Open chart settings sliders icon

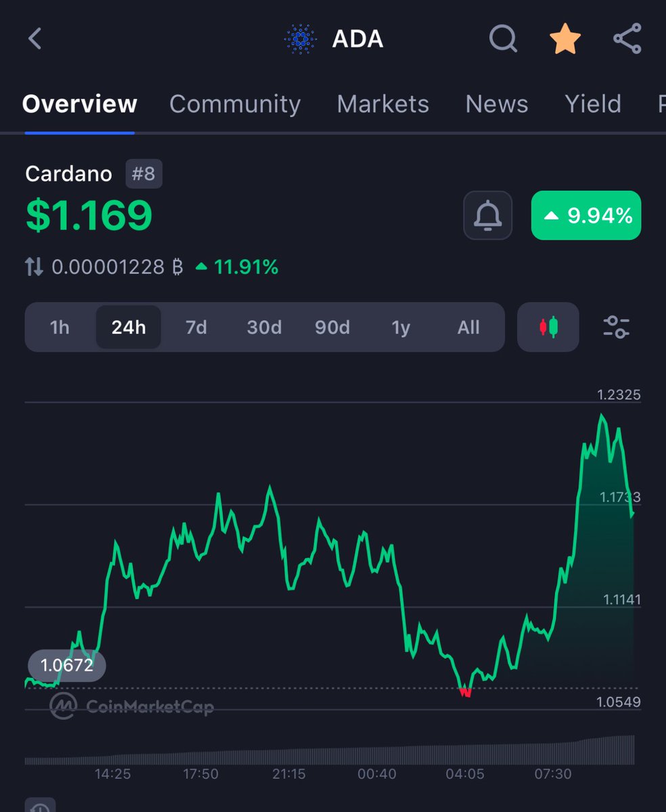point(616,327)
